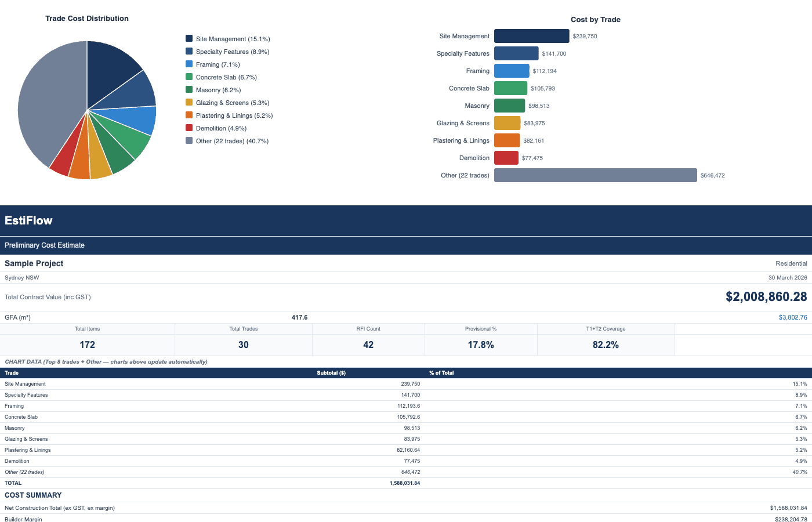Click the GFA (m²) value field
The height and width of the screenshot is (522, 812).
point(300,317)
